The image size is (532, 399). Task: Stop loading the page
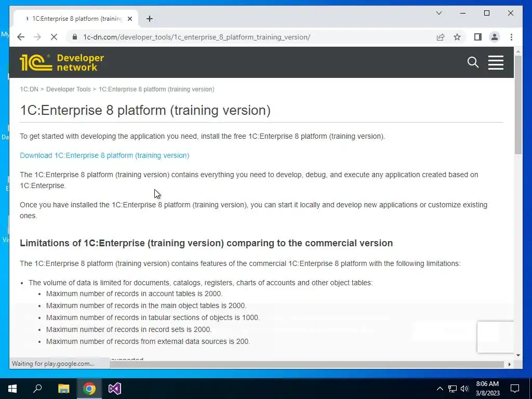tap(54, 37)
